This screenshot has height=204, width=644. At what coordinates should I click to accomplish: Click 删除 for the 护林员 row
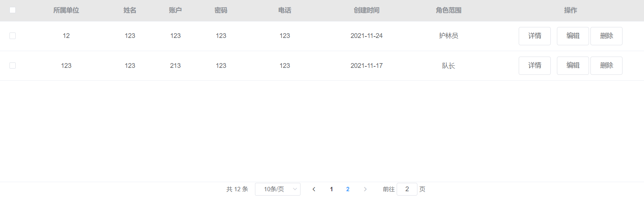pyautogui.click(x=606, y=36)
